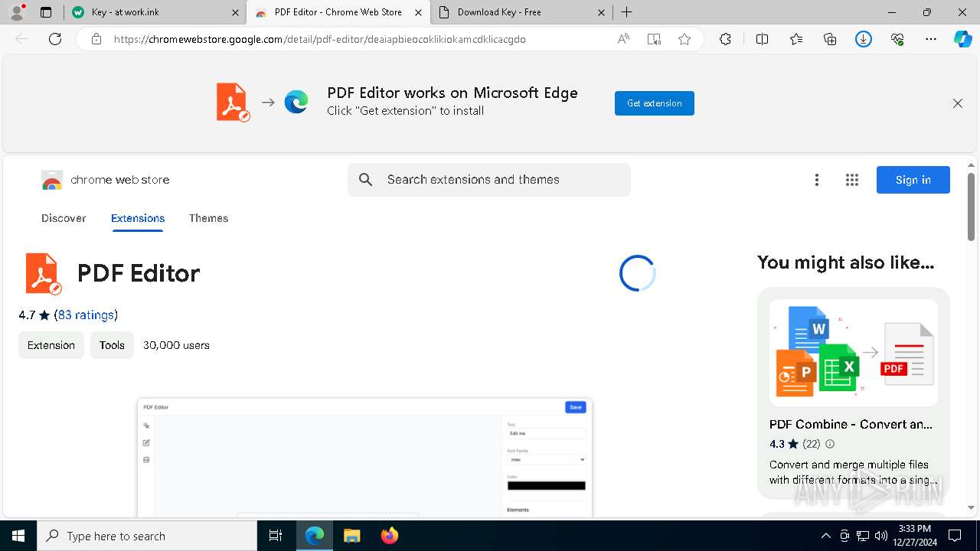Open File Explorer from taskbar
The height and width of the screenshot is (551, 980).
351,536
